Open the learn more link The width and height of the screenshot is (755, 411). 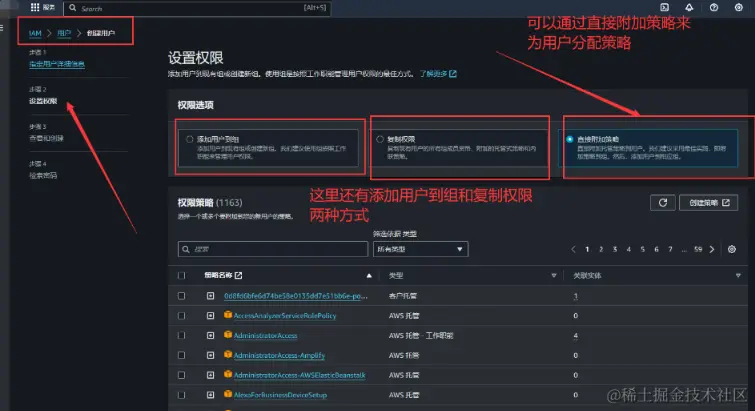coord(438,74)
